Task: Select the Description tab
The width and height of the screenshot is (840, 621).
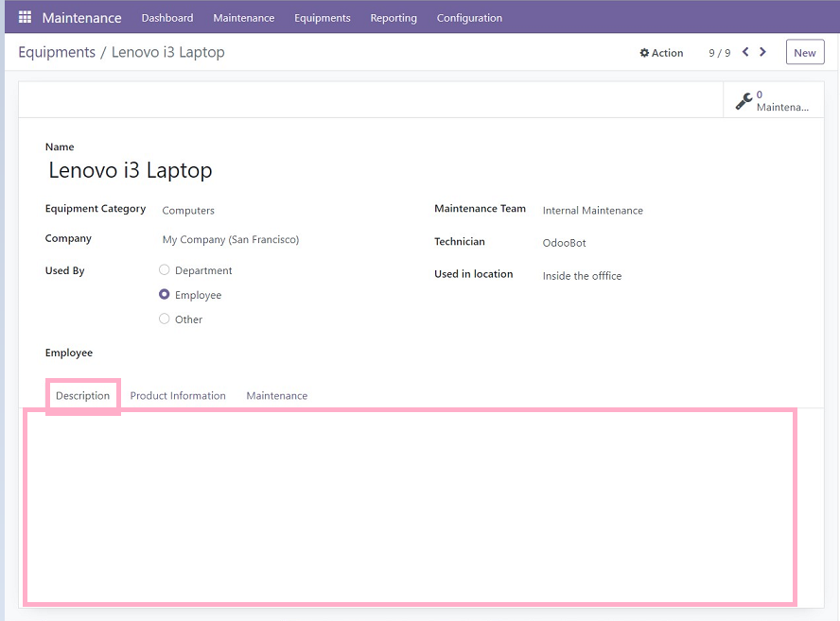Action: coord(82,396)
